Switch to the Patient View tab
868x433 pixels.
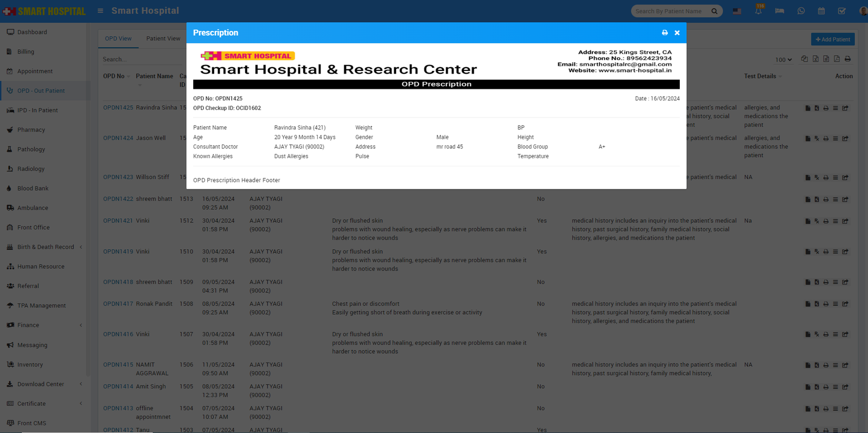click(163, 38)
